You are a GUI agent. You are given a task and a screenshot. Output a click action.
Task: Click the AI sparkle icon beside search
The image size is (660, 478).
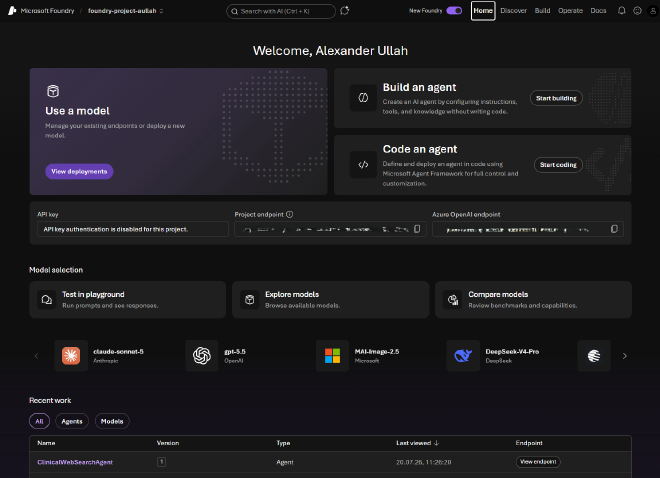(x=345, y=11)
